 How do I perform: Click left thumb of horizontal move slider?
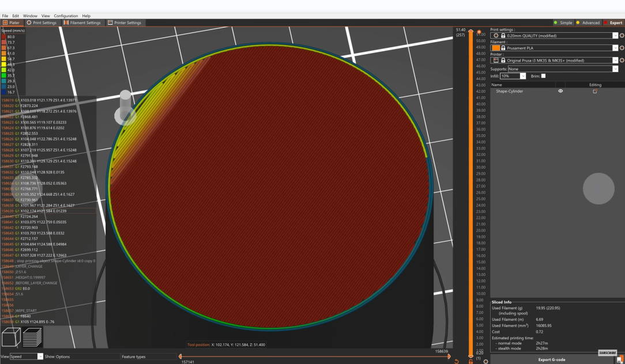pyautogui.click(x=180, y=357)
